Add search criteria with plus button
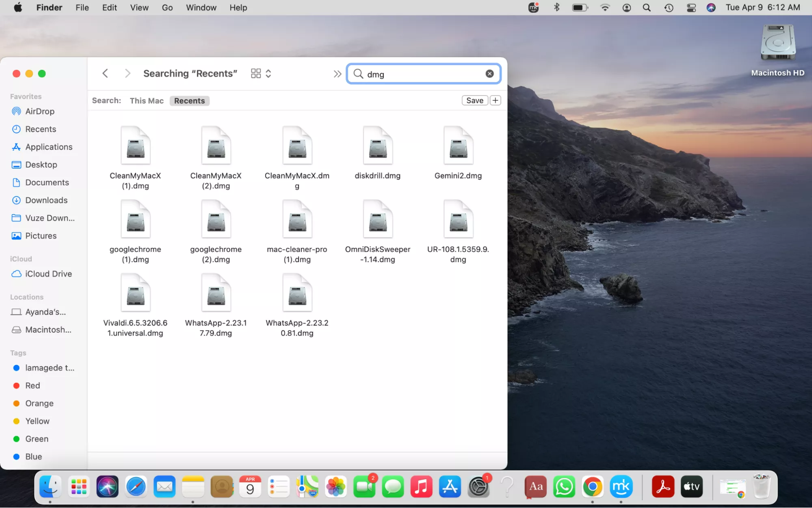 pyautogui.click(x=496, y=100)
